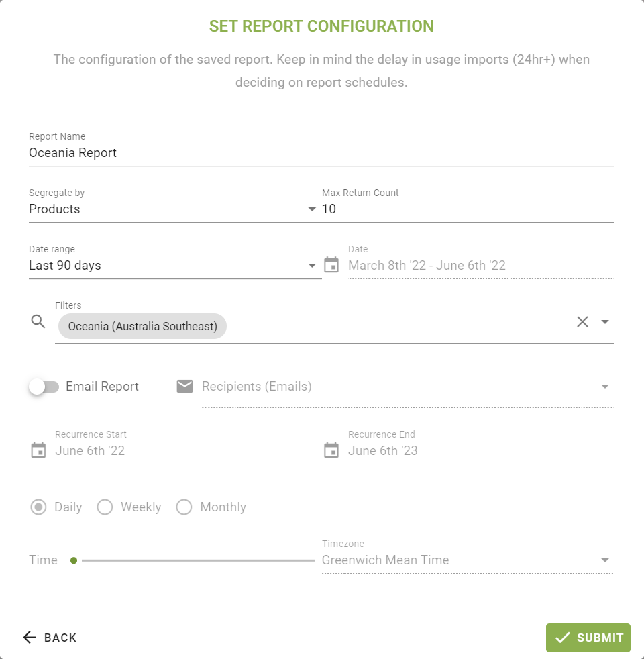Image resolution: width=644 pixels, height=659 pixels.
Task: Open the Recipients (Emails) dropdown
Action: pyautogui.click(x=605, y=387)
